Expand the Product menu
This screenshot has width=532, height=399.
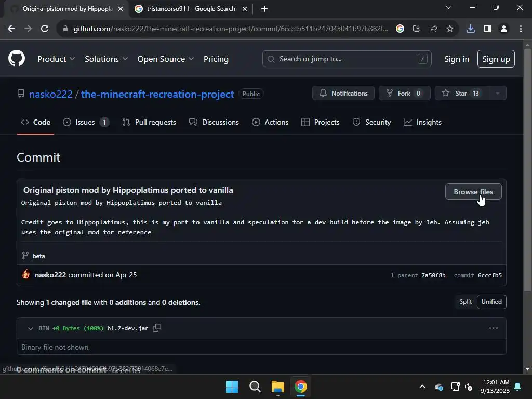coord(56,59)
